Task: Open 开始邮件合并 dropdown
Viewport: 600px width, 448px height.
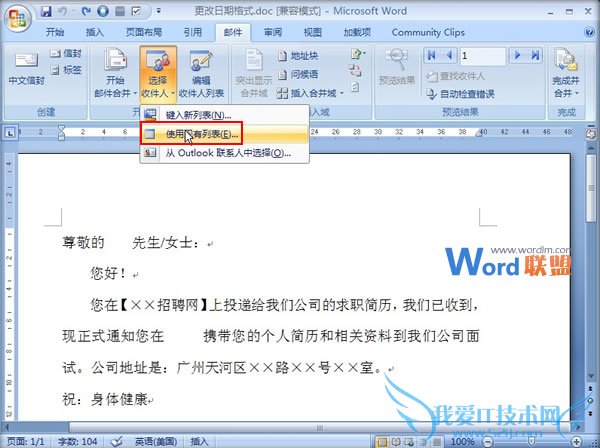Action: (x=115, y=73)
